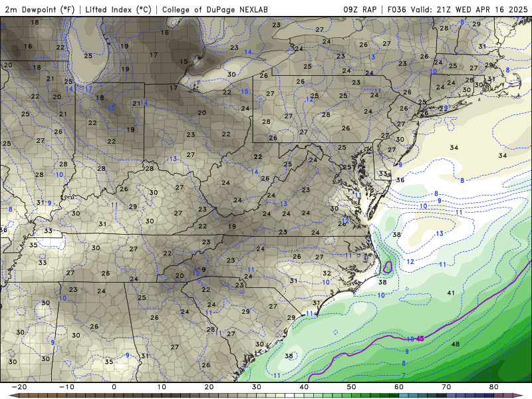This screenshot has height=399, width=532.
Task: Click the black '41' dewpoint value over ocean
Action: (x=451, y=293)
